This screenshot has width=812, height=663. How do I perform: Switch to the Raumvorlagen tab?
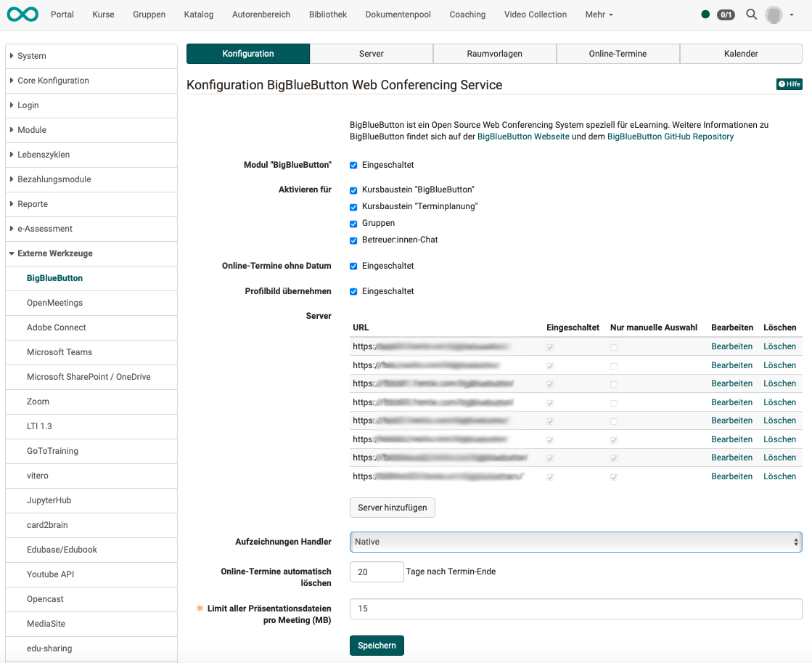point(494,54)
